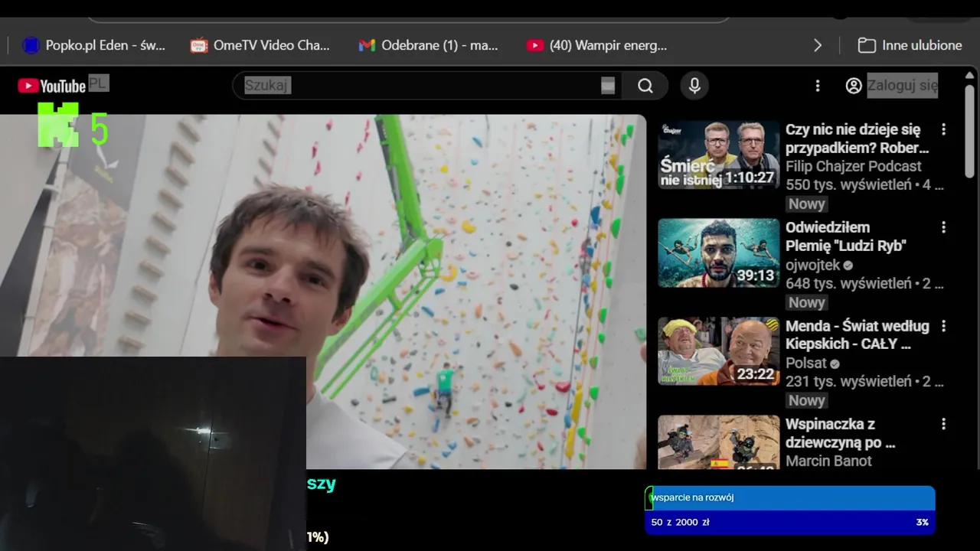Open the Popko.pl Eden bookmark
The width and height of the screenshot is (980, 551).
(x=93, y=45)
